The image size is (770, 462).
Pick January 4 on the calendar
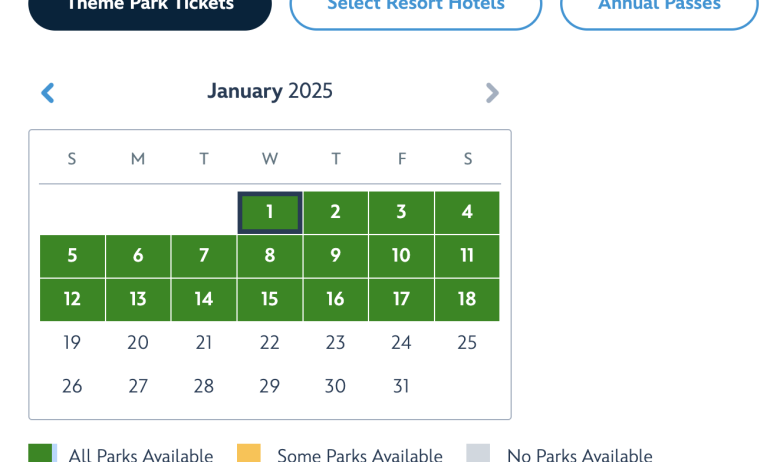(467, 212)
